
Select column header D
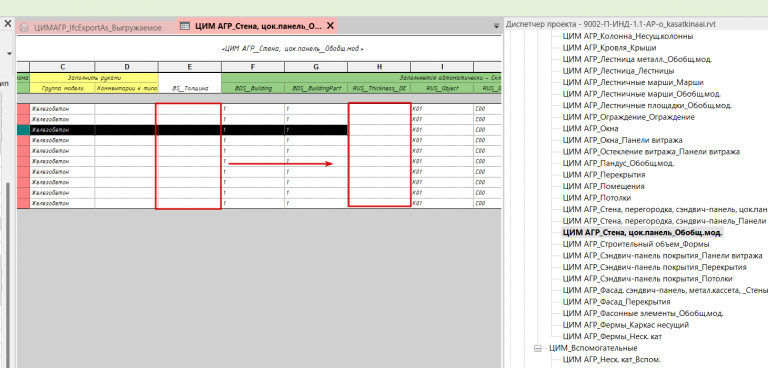point(126,67)
